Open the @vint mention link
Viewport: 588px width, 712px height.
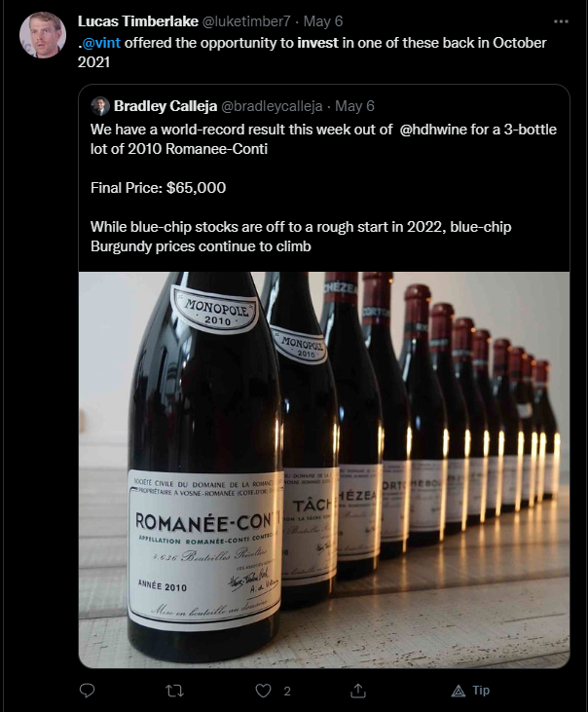[101, 43]
